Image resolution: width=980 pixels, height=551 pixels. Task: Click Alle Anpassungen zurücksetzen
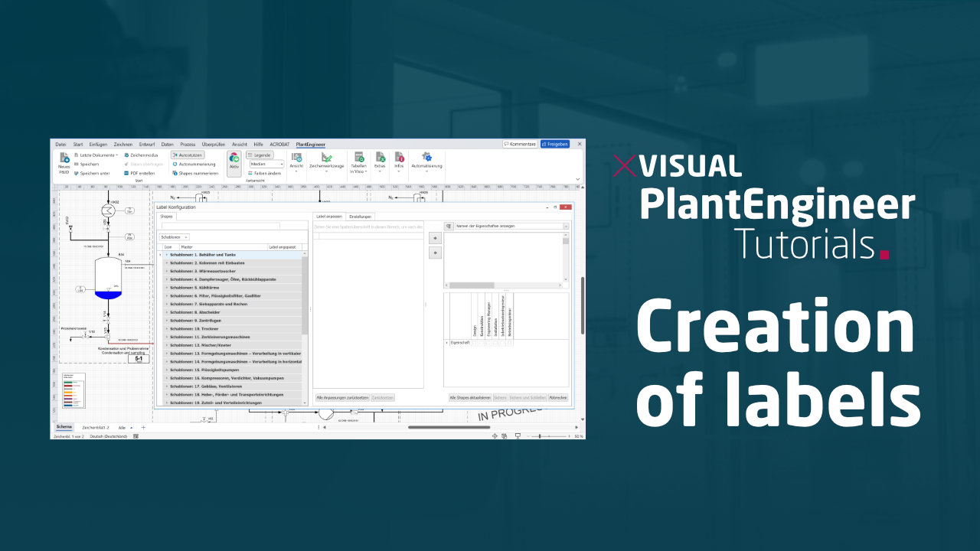coord(342,398)
